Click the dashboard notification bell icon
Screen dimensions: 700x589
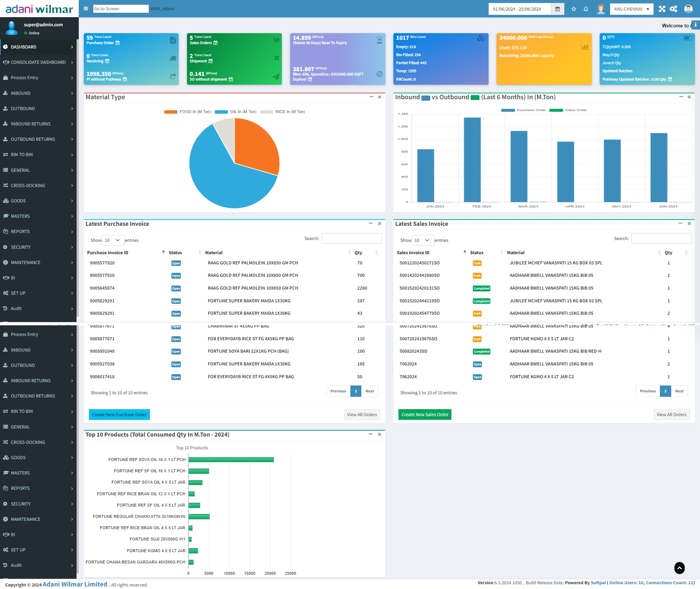pyautogui.click(x=584, y=9)
